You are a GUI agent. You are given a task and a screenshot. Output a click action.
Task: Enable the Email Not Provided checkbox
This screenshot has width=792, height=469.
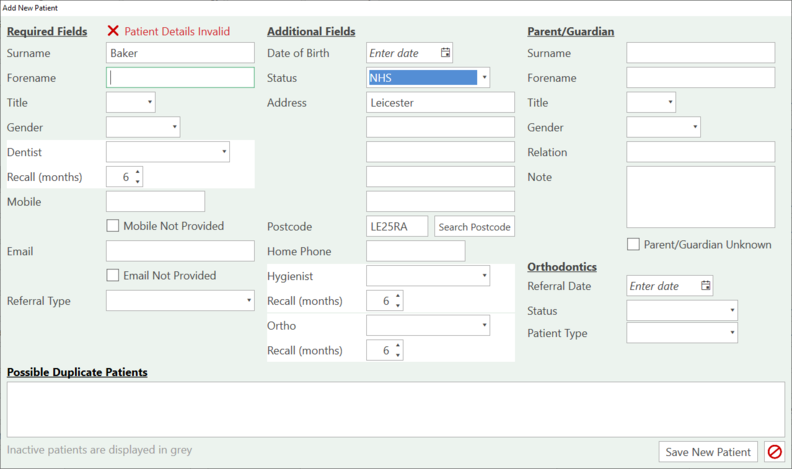[113, 276]
